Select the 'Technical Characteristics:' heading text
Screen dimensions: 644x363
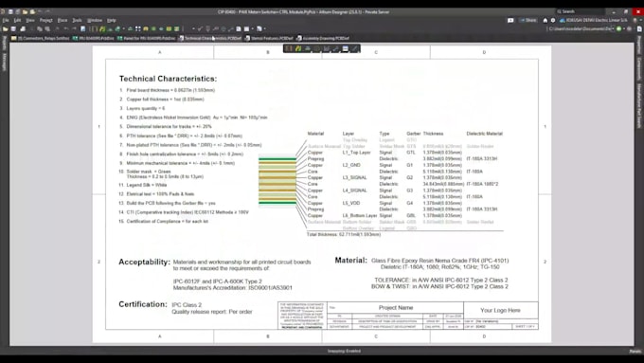(168, 79)
